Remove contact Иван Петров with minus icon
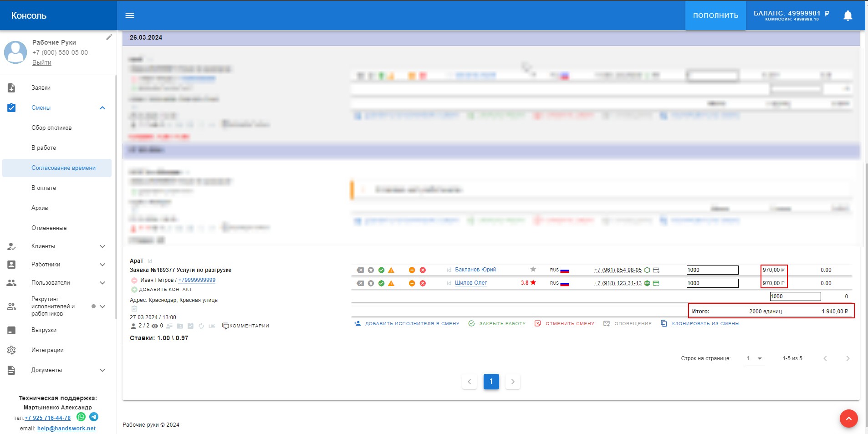 click(134, 281)
